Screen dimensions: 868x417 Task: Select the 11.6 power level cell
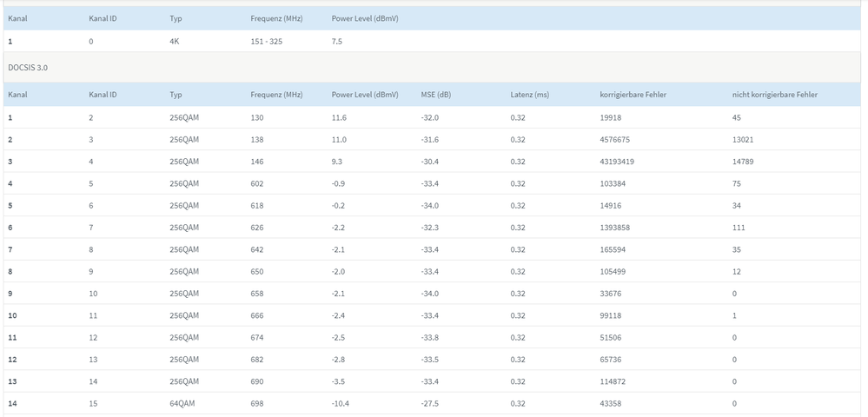click(x=339, y=117)
